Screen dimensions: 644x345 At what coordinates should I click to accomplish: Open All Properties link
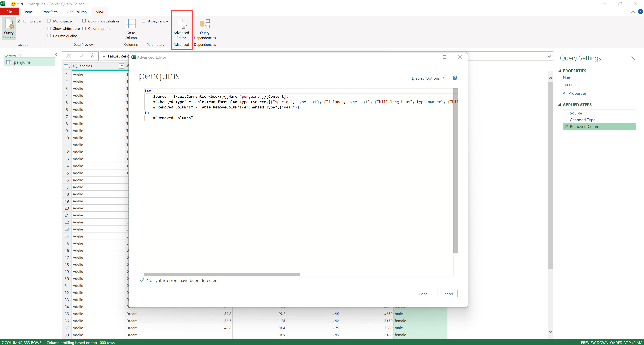[575, 93]
